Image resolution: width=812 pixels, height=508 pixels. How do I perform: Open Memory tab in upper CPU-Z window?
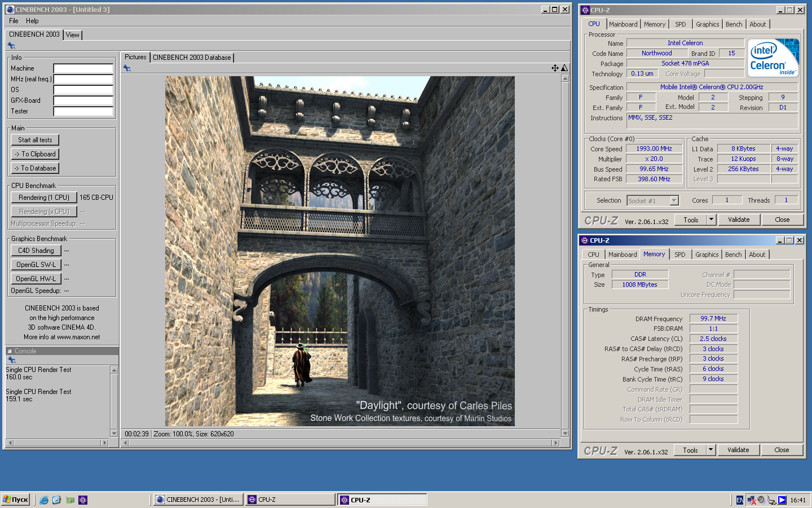coord(655,24)
